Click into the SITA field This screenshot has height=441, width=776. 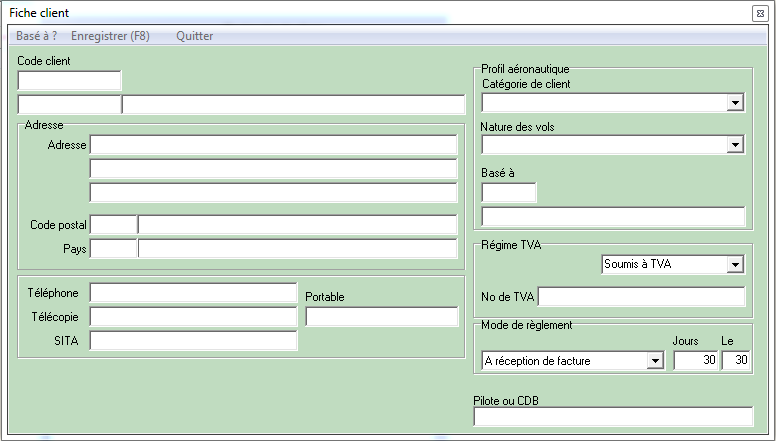[x=193, y=341]
